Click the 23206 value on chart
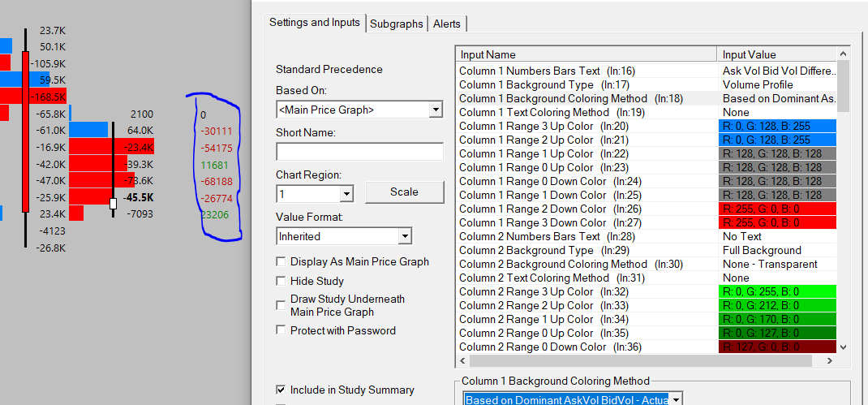This screenshot has width=868, height=405. click(x=214, y=214)
